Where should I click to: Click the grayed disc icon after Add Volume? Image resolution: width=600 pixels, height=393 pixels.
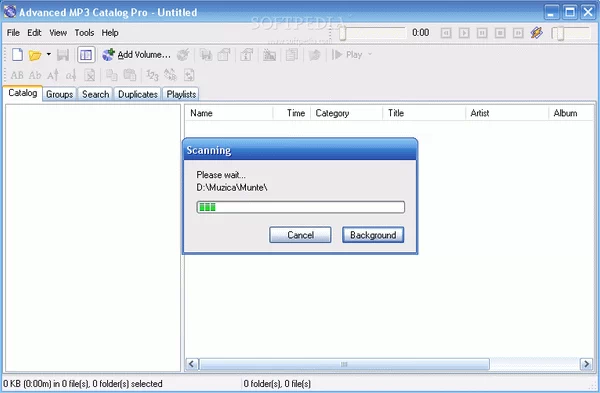[x=183, y=55]
